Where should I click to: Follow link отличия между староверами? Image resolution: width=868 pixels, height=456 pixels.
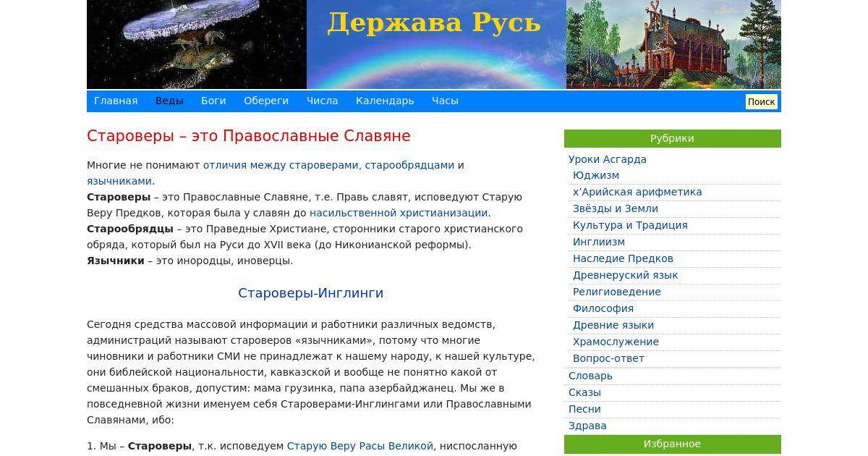(281, 165)
